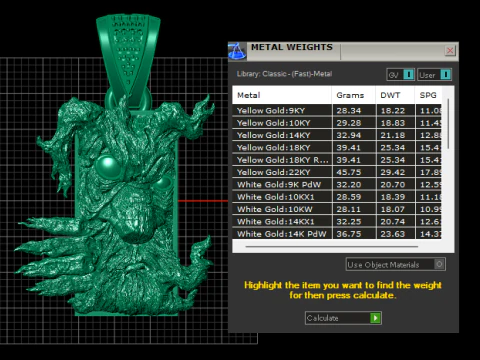Click the horizontal scrollbar of metal list
The image size is (480, 360).
coord(332,247)
